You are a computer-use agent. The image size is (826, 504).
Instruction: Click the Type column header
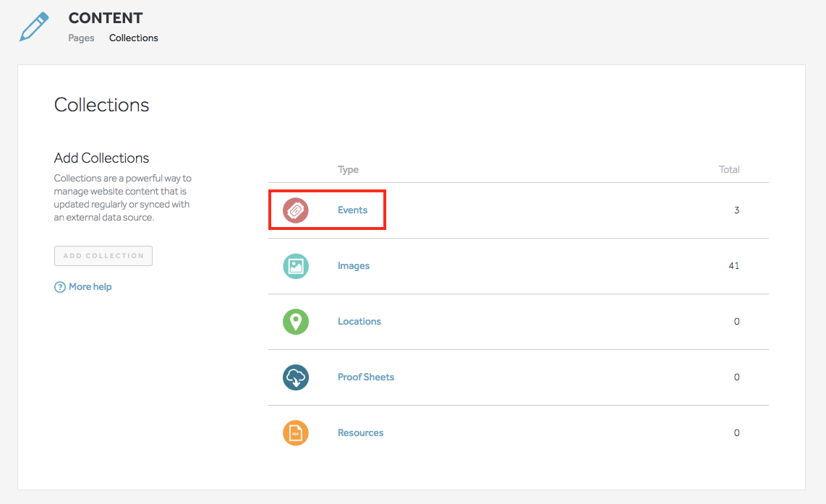point(348,170)
